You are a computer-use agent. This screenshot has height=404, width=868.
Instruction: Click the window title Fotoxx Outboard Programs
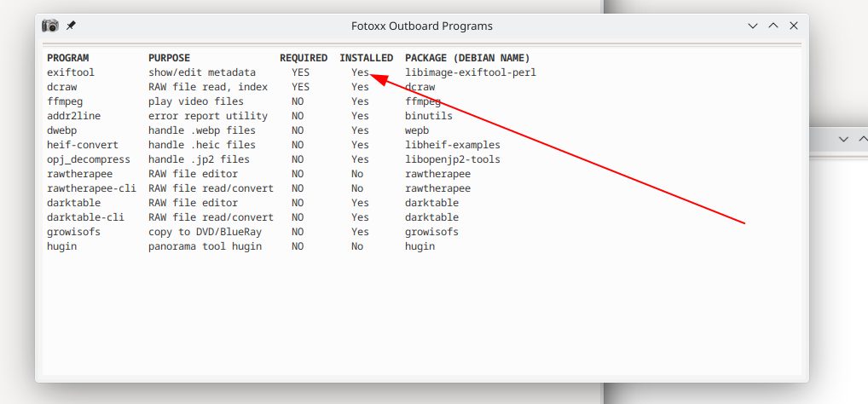click(422, 26)
